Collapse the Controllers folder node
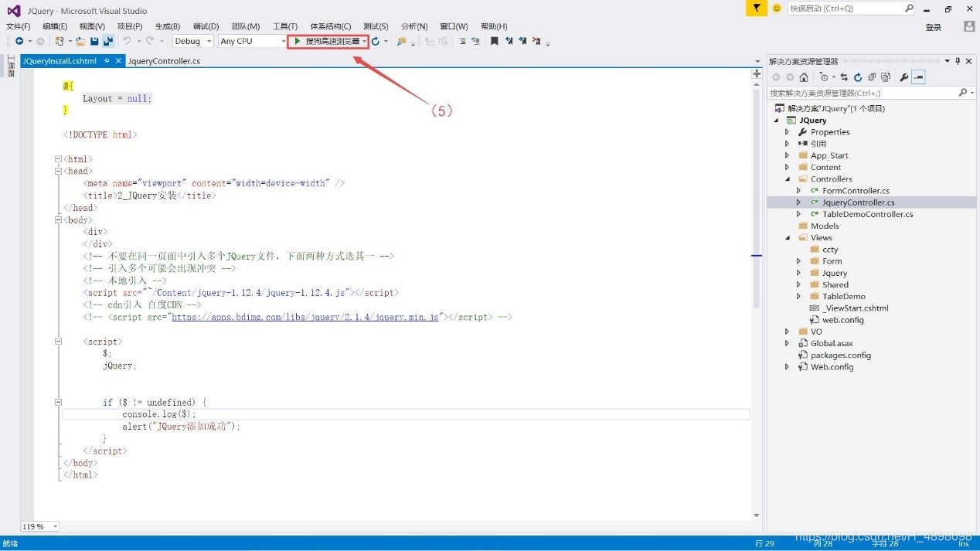The width and height of the screenshot is (980, 551). coord(788,179)
